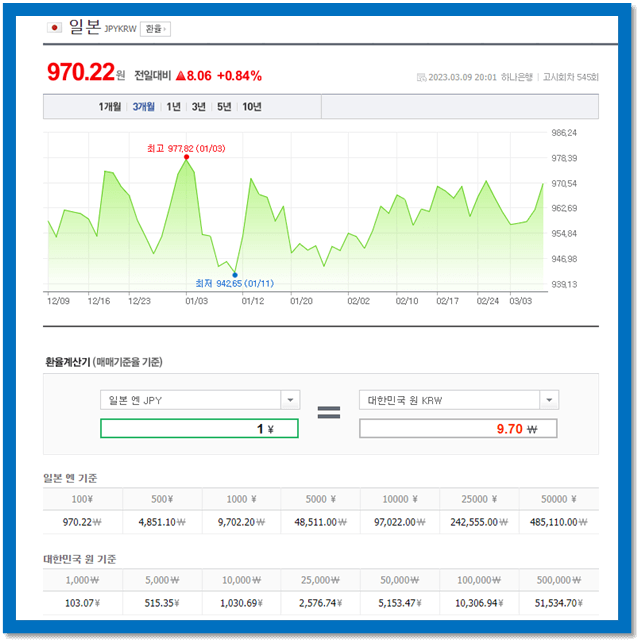Click the 50000 ¥ column header

pos(559,499)
